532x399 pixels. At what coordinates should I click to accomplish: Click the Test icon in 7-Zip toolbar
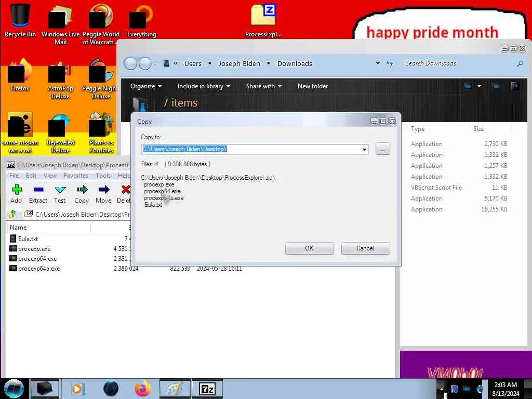coord(60,194)
